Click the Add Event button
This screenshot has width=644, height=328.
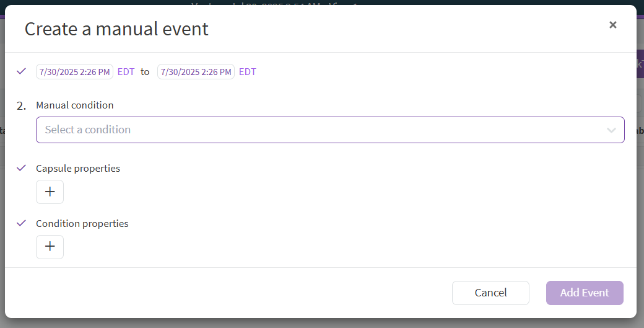585,293
